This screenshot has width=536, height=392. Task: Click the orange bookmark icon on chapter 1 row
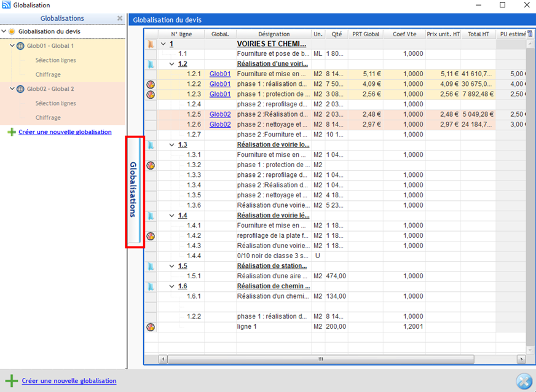(151, 44)
